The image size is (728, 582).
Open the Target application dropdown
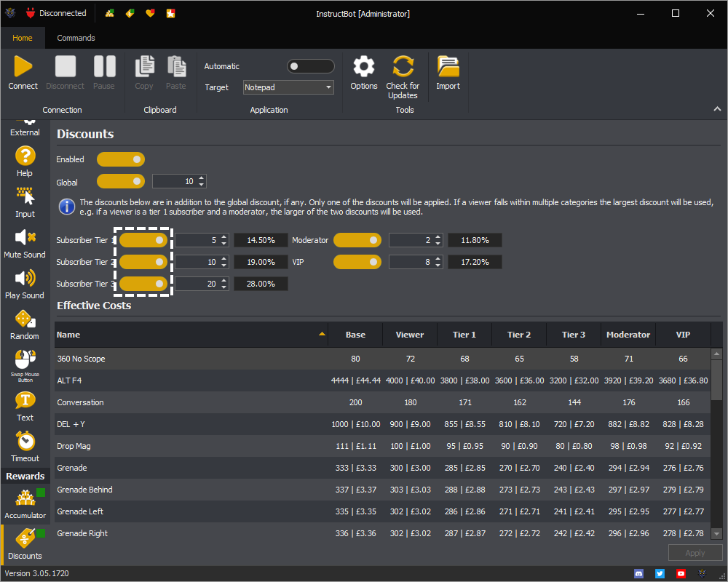[288, 87]
